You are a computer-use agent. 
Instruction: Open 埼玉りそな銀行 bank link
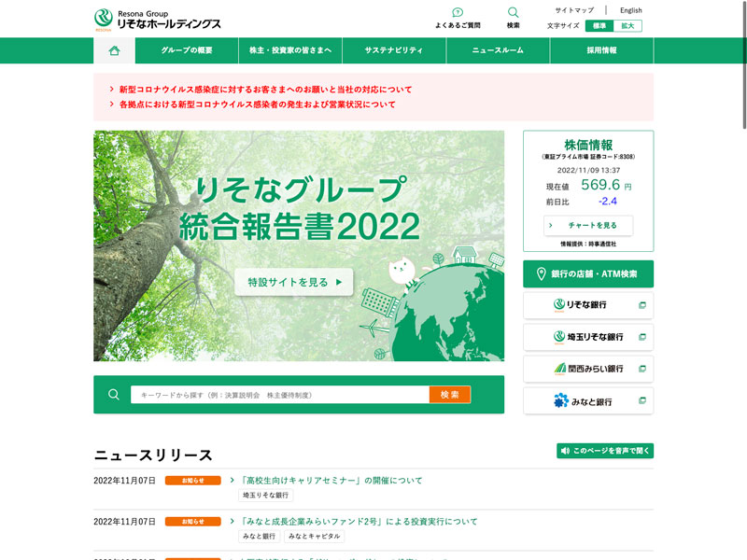pyautogui.click(x=587, y=337)
